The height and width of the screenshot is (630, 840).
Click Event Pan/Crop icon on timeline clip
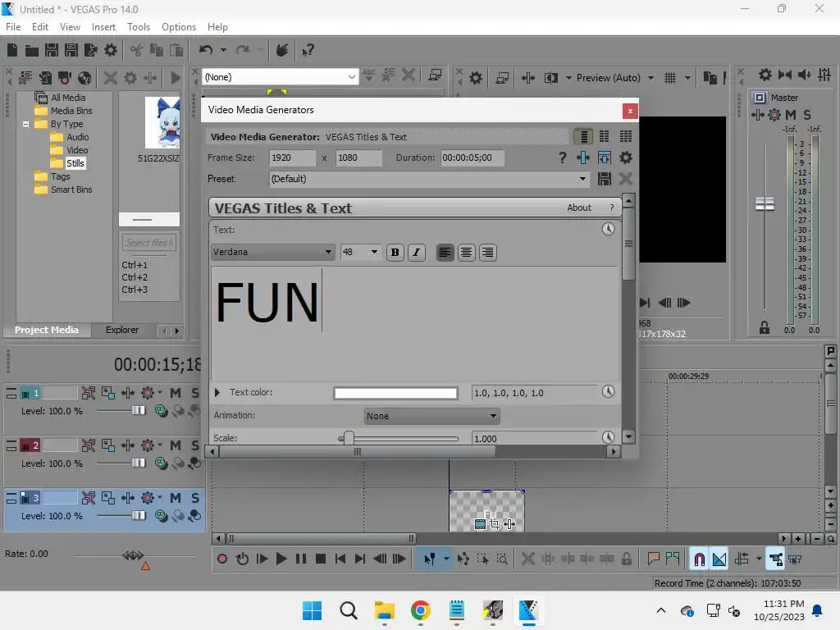click(x=495, y=524)
